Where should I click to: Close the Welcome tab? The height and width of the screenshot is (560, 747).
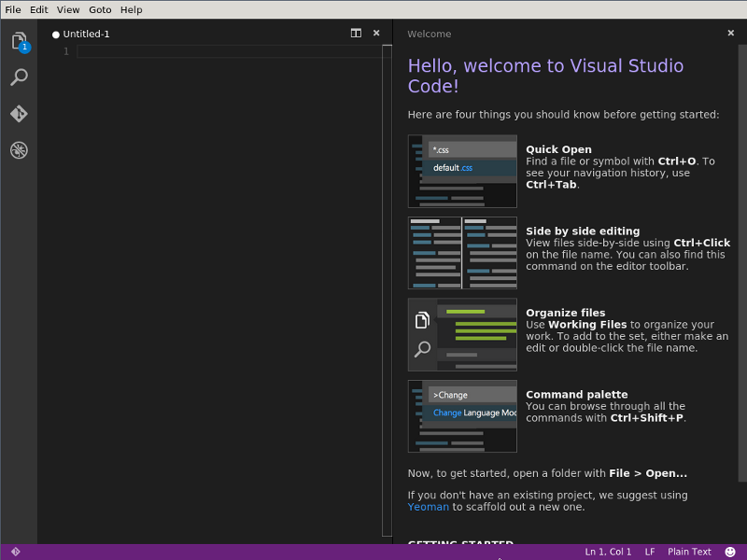[731, 33]
